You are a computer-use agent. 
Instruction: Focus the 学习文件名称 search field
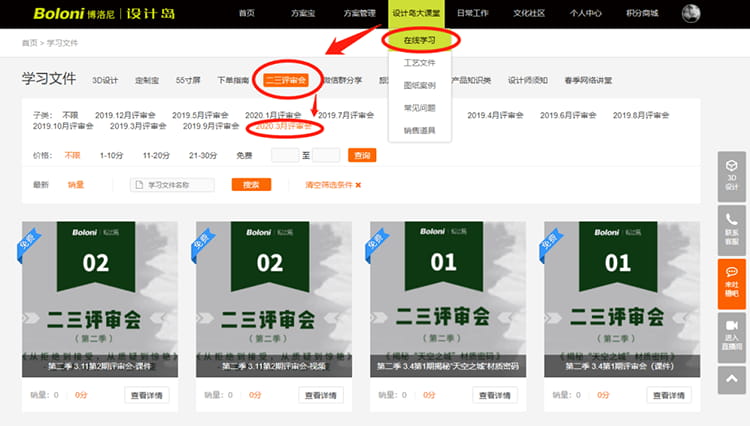[172, 185]
